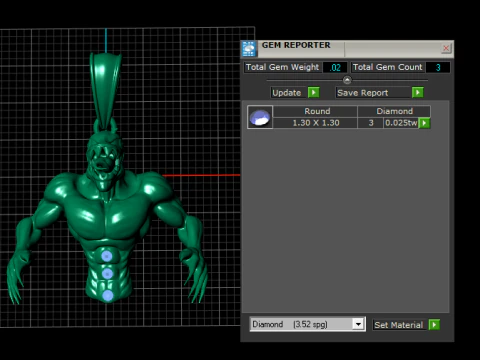Click the Total Gem Count value field
Viewport: 480px width, 360px height.
click(438, 67)
